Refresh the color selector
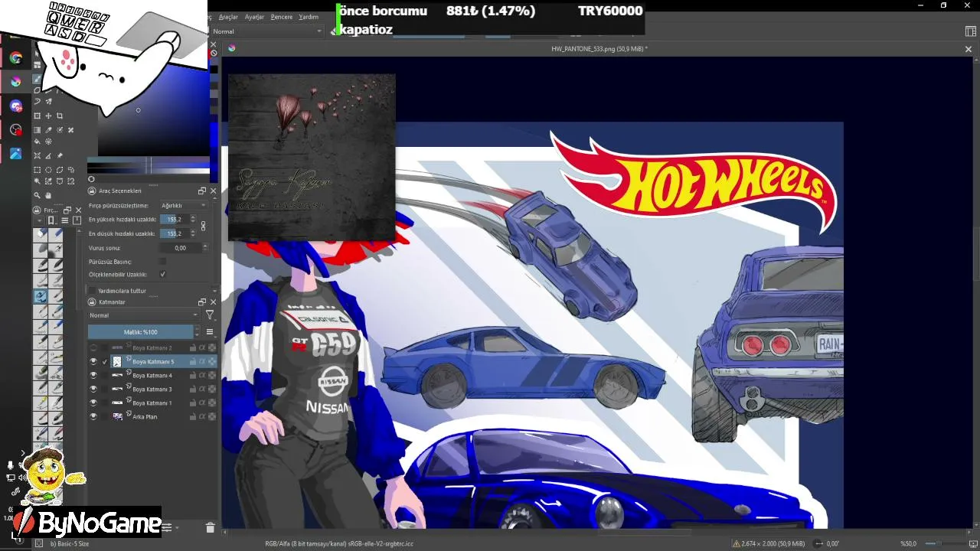The width and height of the screenshot is (980, 551). [x=91, y=179]
